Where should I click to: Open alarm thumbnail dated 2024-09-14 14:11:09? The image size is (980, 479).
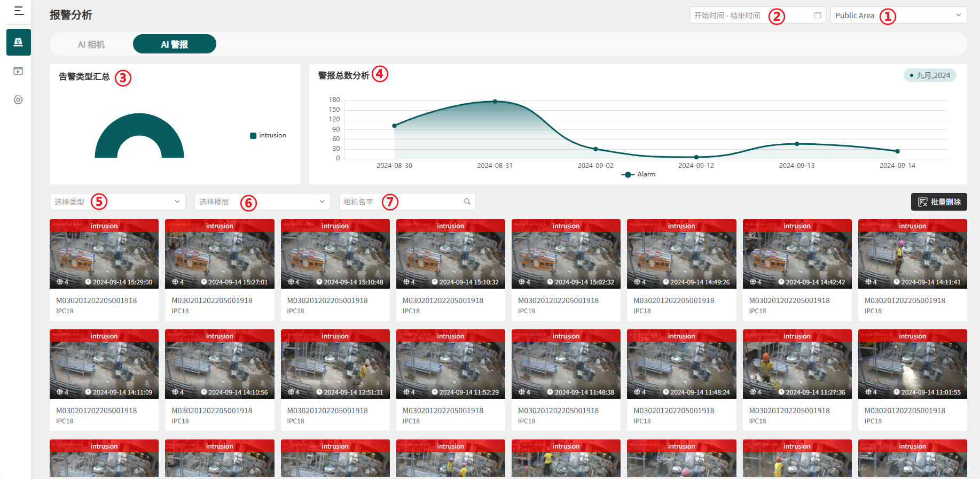click(104, 364)
